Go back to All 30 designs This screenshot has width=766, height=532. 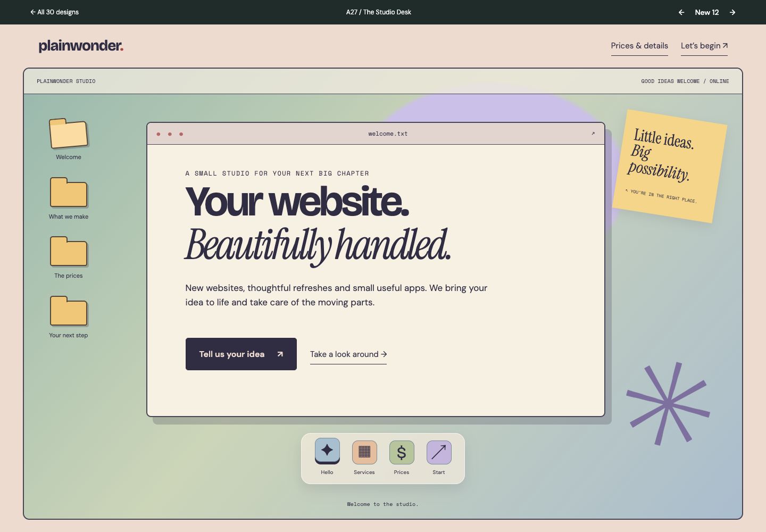tap(54, 12)
